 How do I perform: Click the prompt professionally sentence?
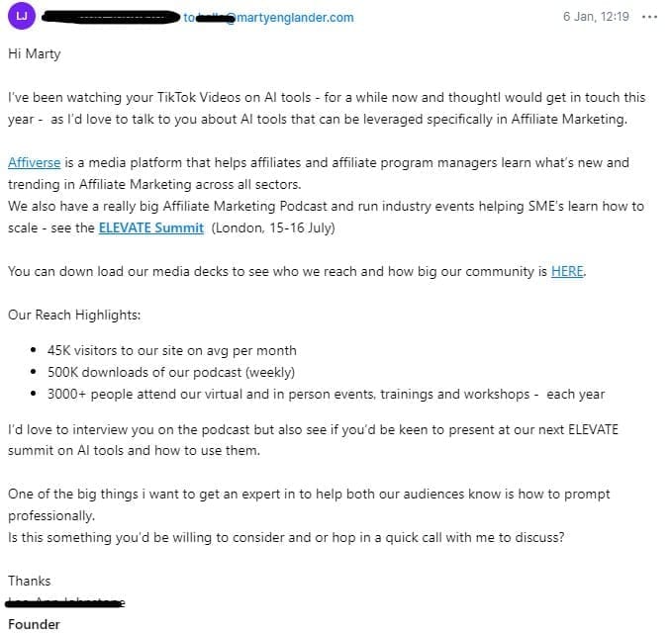point(309,503)
